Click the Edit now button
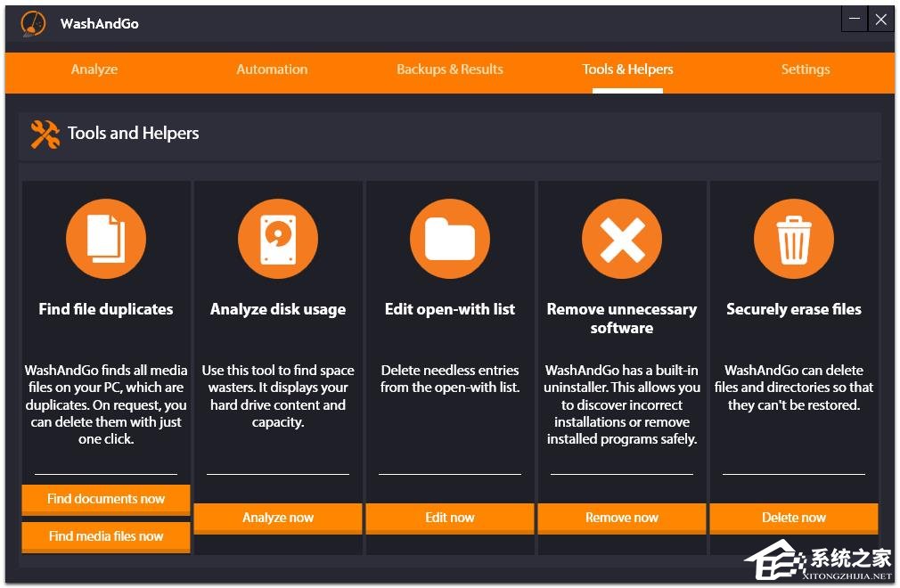Screen dimensions: 900x588 point(450,518)
